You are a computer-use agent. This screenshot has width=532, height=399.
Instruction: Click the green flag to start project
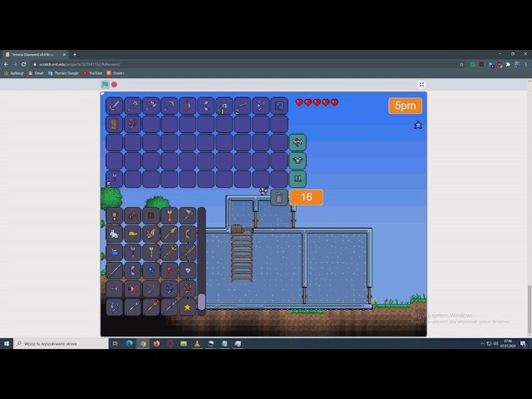pyautogui.click(x=106, y=85)
